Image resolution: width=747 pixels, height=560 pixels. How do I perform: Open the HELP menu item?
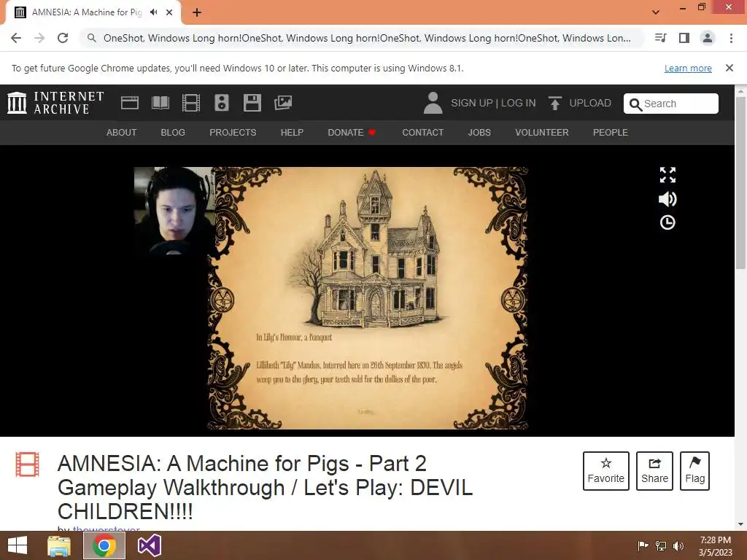pos(292,133)
